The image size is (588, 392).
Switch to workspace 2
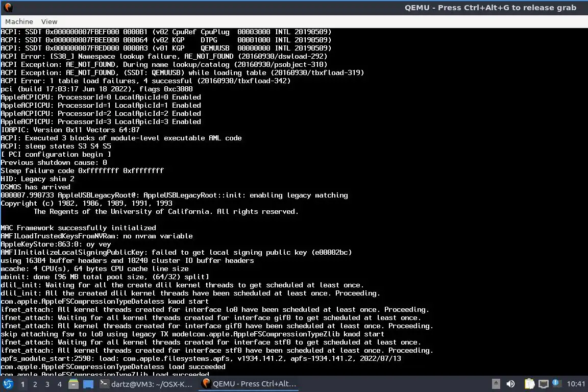tap(35, 384)
